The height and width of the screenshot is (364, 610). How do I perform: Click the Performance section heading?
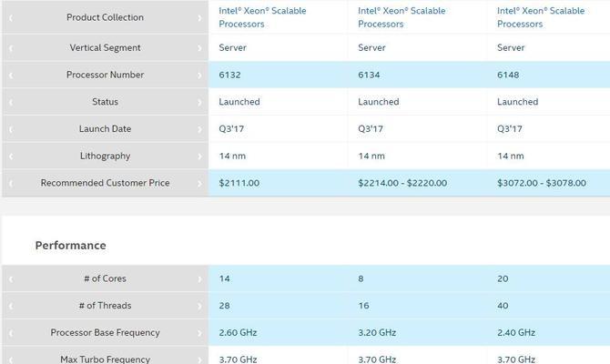70,246
